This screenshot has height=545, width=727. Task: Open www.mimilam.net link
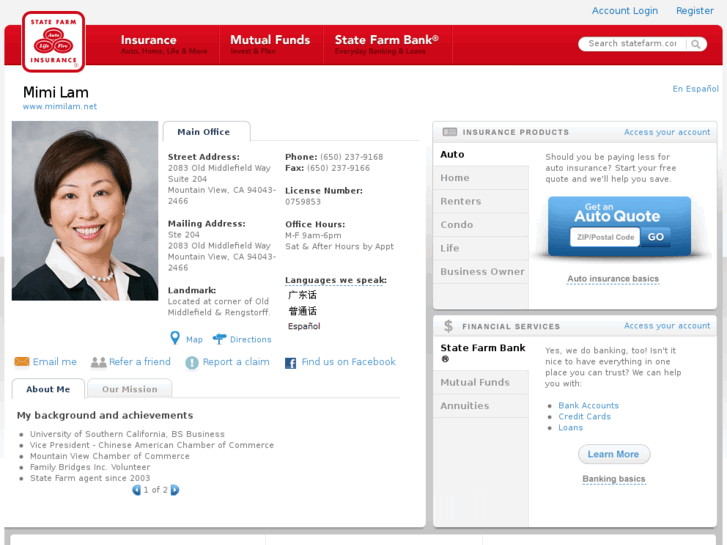click(60, 106)
